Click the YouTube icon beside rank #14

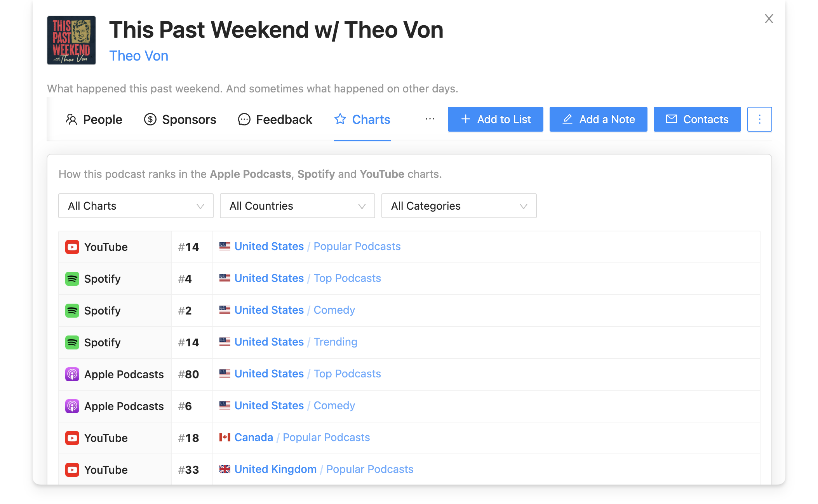click(72, 247)
